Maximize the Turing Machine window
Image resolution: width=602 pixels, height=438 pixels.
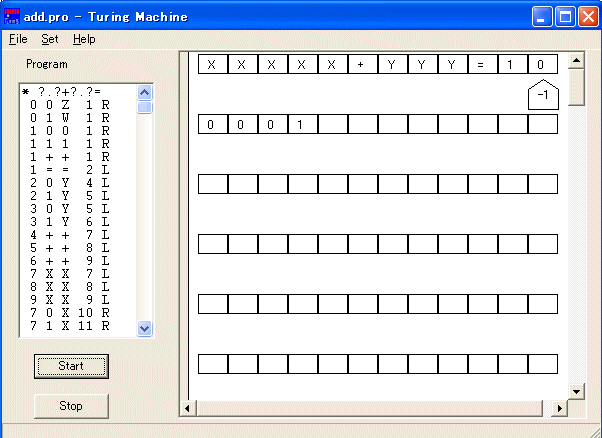564,17
